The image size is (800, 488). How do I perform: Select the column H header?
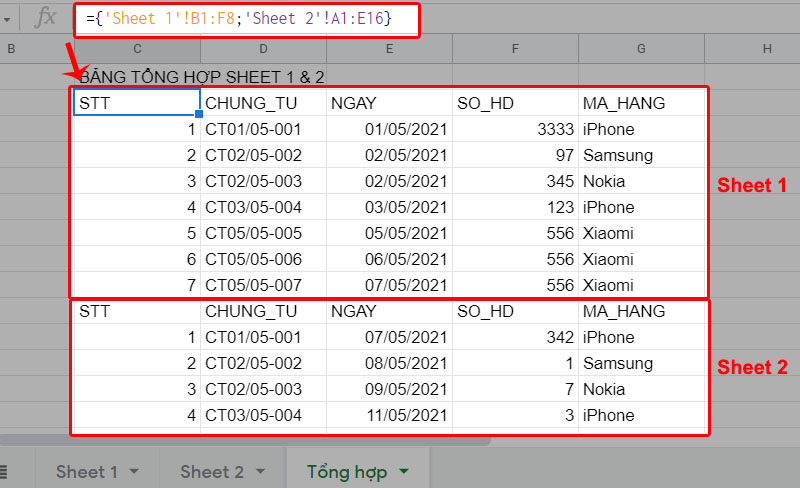[x=766, y=49]
